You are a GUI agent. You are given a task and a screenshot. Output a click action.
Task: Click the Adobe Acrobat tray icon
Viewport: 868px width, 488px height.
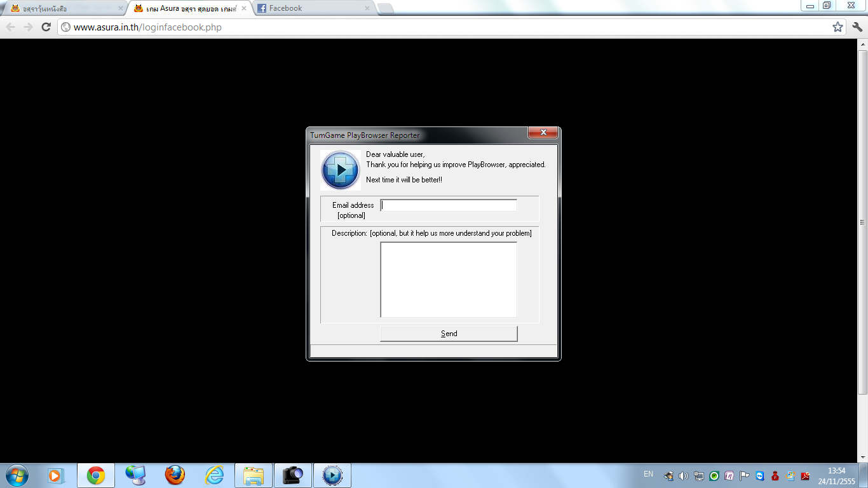[x=805, y=475]
